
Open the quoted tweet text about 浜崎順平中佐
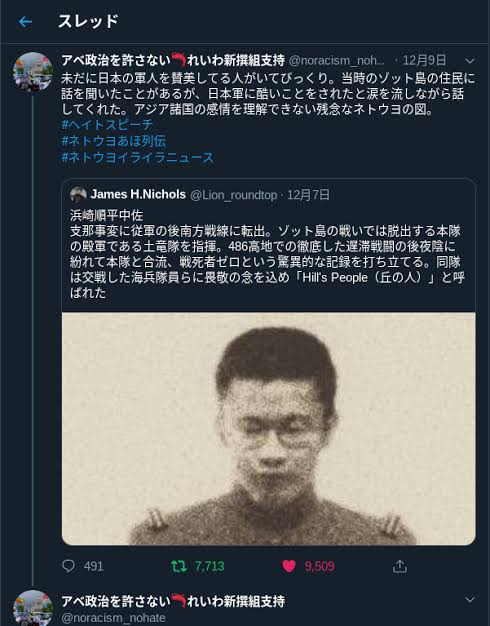pos(268,254)
